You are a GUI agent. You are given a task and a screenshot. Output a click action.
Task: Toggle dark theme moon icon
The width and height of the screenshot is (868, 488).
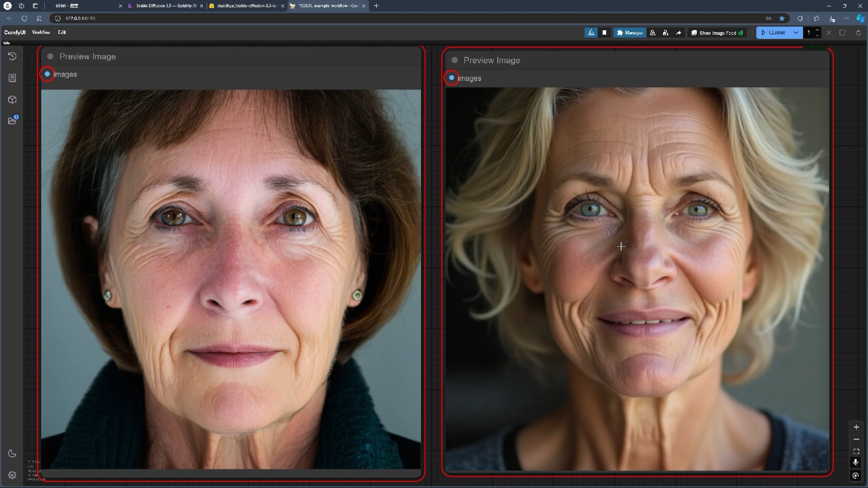(x=12, y=453)
